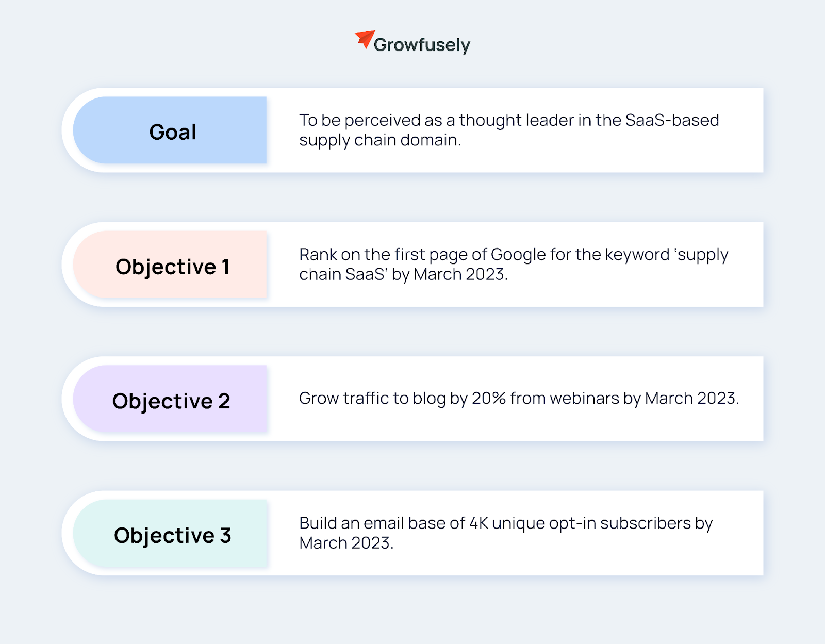Click the number 1 in Objective 1
Screen dimensions: 825x644
[x=225, y=267]
